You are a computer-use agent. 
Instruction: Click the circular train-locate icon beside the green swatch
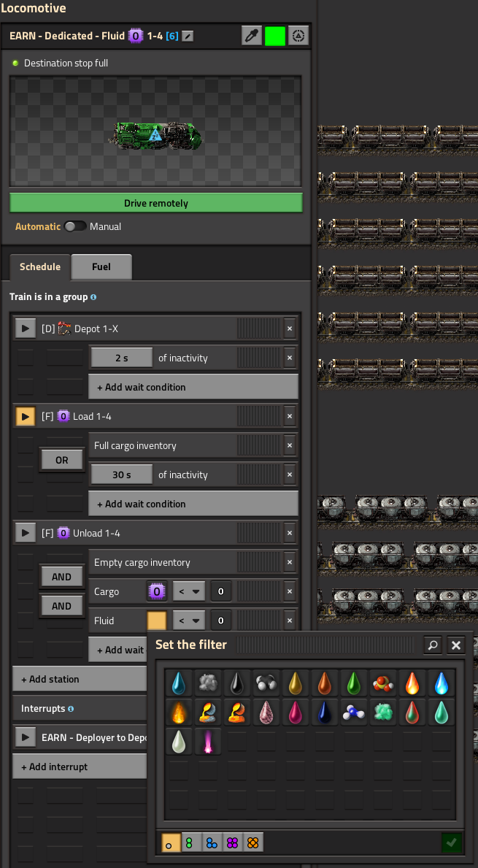298,37
